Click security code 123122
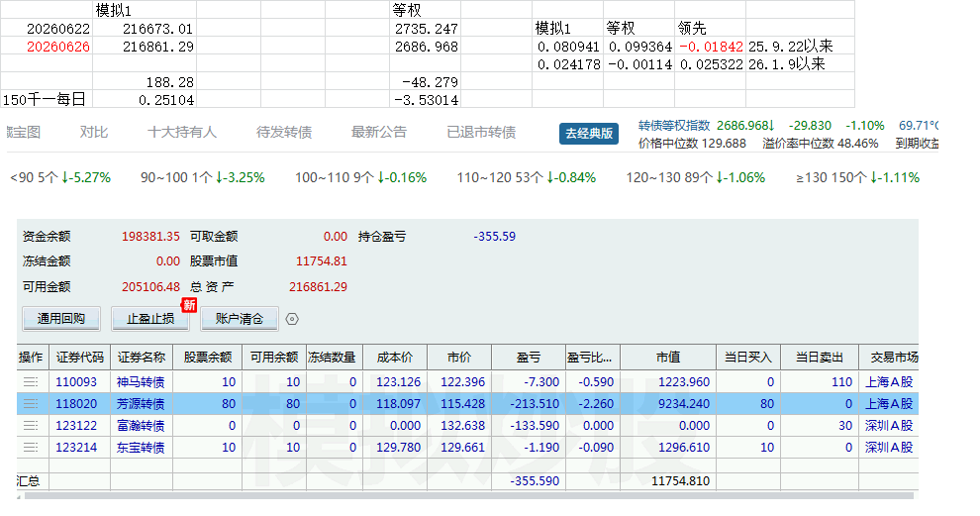 pos(76,425)
